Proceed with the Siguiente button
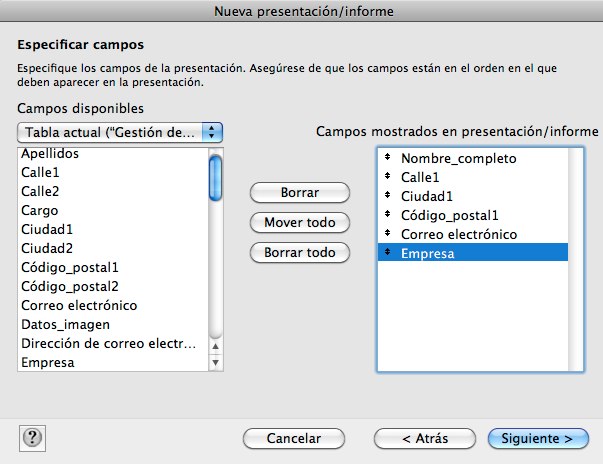Screen dimensions: 603x464 pyautogui.click(x=538, y=439)
